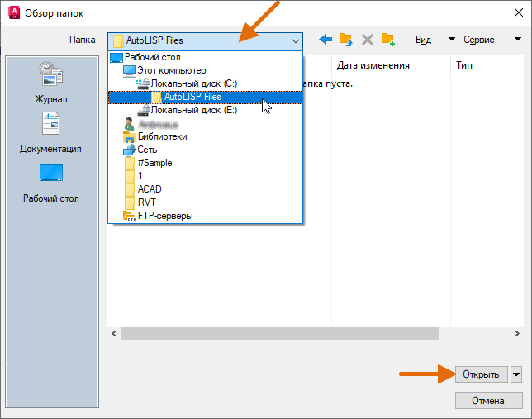This screenshot has width=532, height=419.
Task: Click the horizontal scrollbar right arrow
Action: pyautogui.click(x=517, y=333)
